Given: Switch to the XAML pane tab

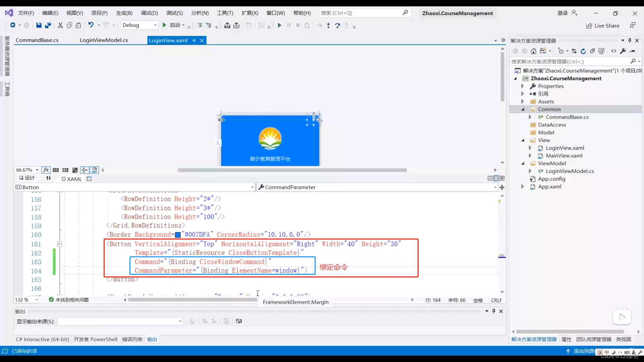Looking at the screenshot, I should pos(71,179).
